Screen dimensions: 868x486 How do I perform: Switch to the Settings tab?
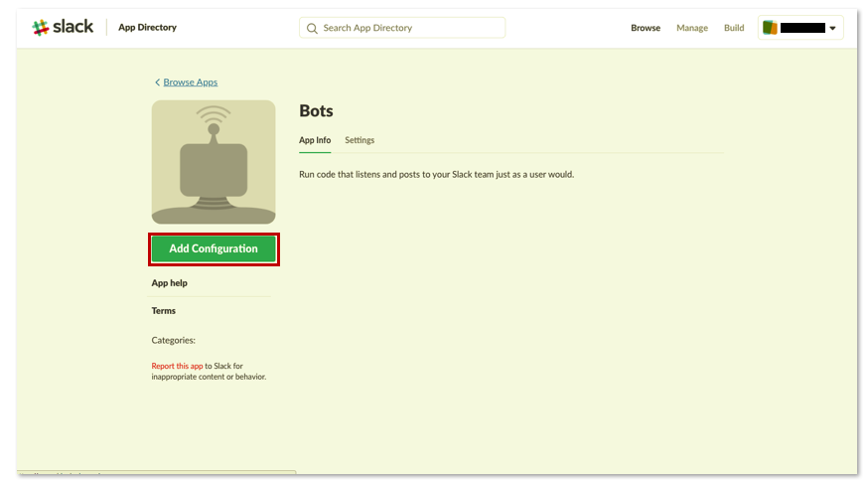point(360,140)
